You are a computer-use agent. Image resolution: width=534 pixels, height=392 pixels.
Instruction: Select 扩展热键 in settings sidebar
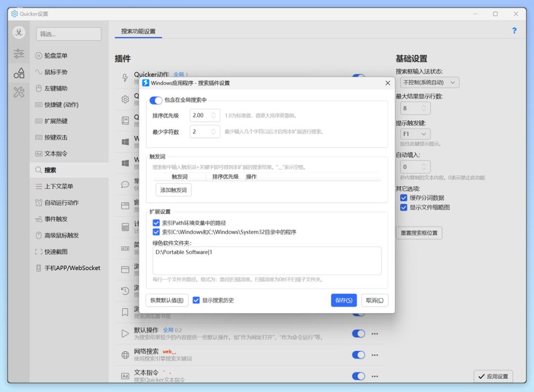tap(69, 121)
